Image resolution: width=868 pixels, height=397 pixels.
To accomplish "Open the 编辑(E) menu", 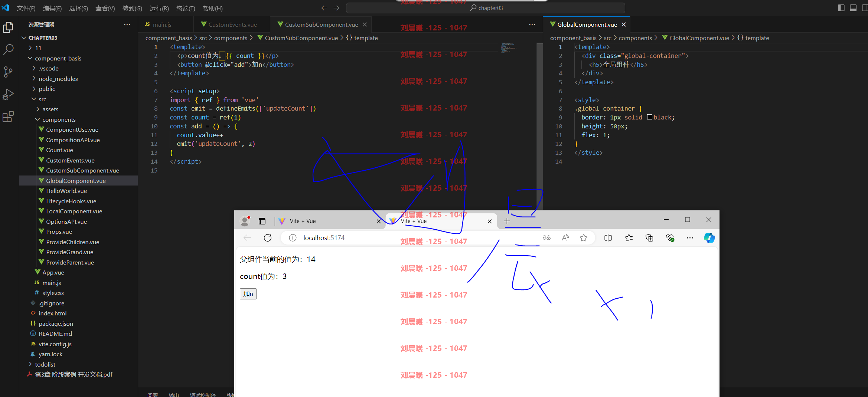I will tap(52, 8).
